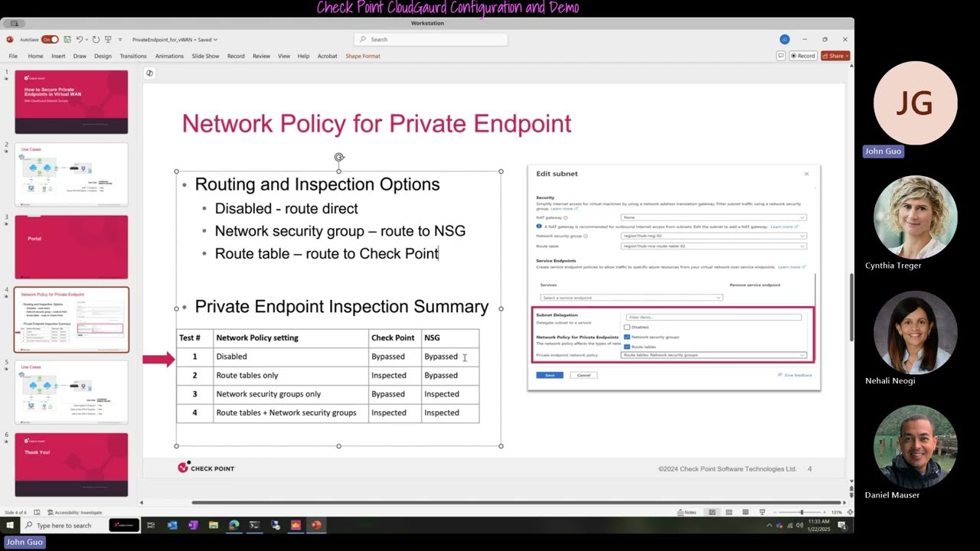This screenshot has height=551, width=980.
Task: Open Microsoft Edge from the taskbar
Action: point(234,525)
